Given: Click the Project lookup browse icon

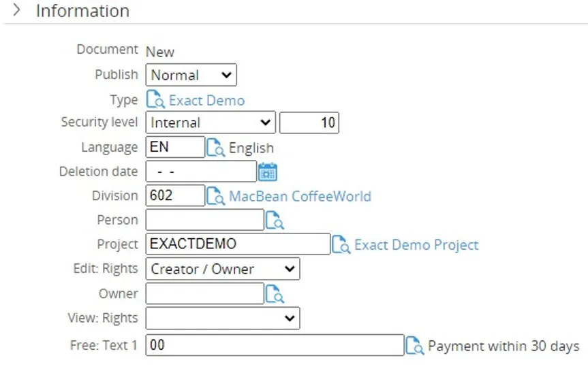Looking at the screenshot, I should (x=341, y=245).
